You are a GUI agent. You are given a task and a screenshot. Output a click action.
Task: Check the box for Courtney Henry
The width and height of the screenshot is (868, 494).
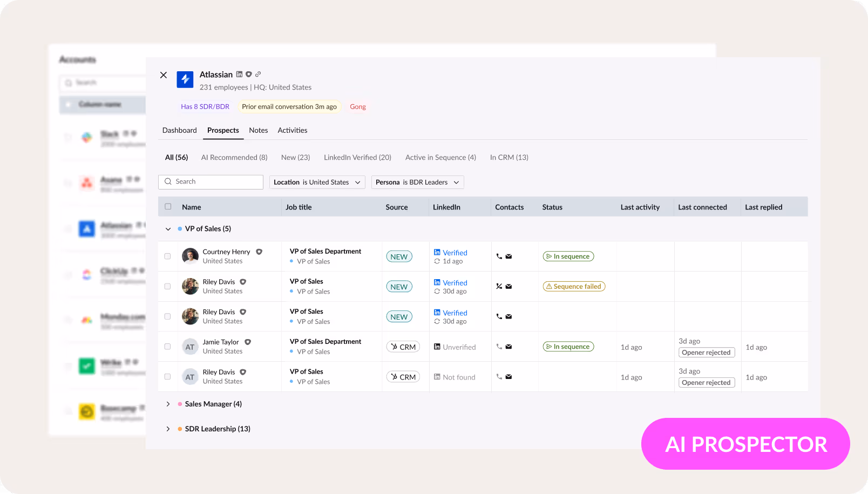[167, 256]
